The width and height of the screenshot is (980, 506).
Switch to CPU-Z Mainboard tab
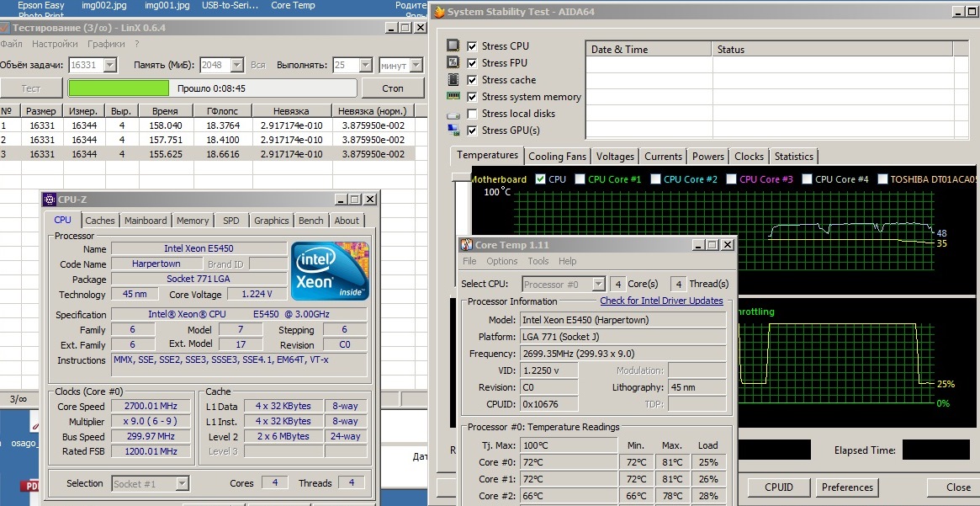(x=146, y=220)
